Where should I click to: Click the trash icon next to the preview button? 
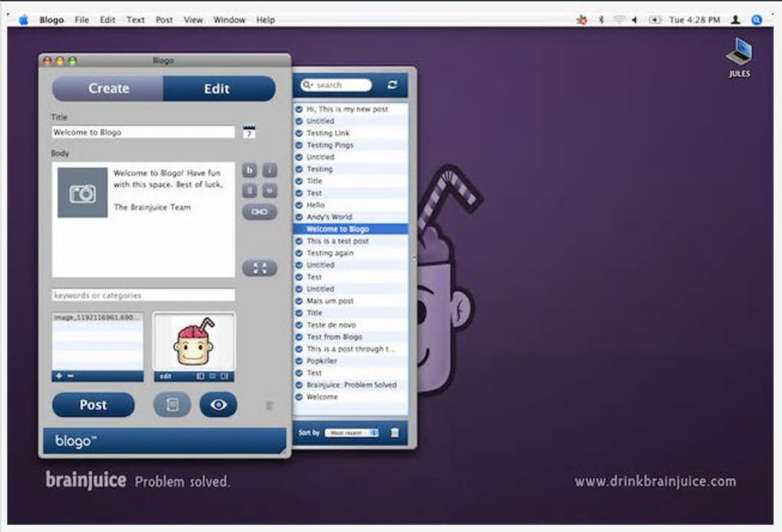click(269, 406)
